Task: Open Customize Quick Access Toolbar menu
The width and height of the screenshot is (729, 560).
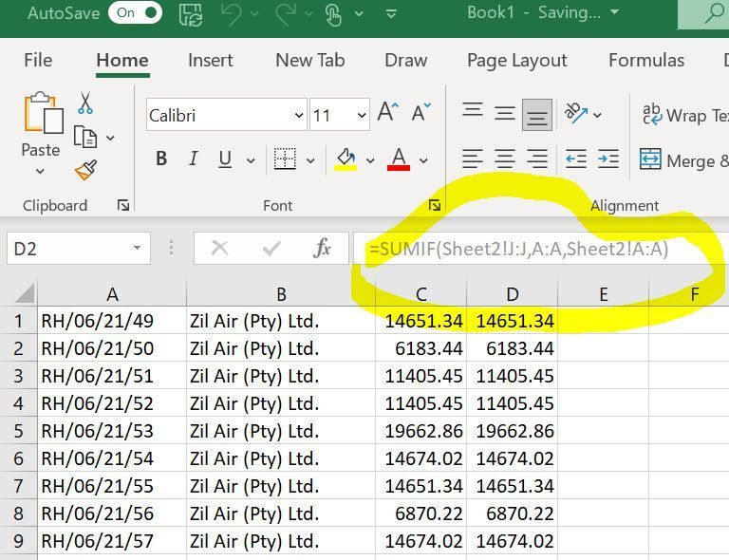Action: pyautogui.click(x=391, y=14)
